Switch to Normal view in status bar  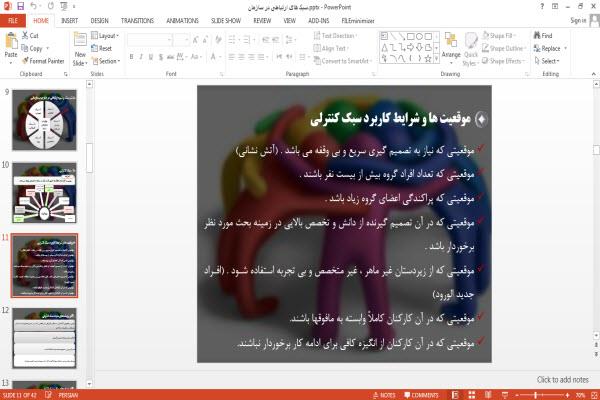coord(455,395)
